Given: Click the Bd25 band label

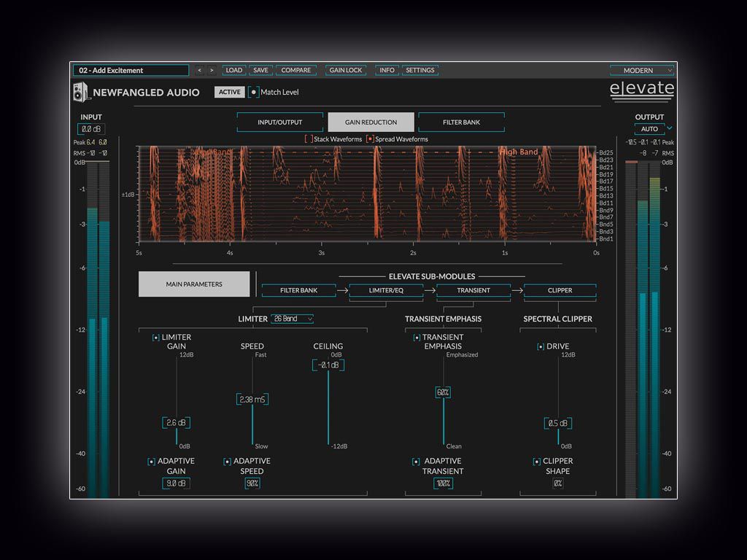Looking at the screenshot, I should 606,153.
